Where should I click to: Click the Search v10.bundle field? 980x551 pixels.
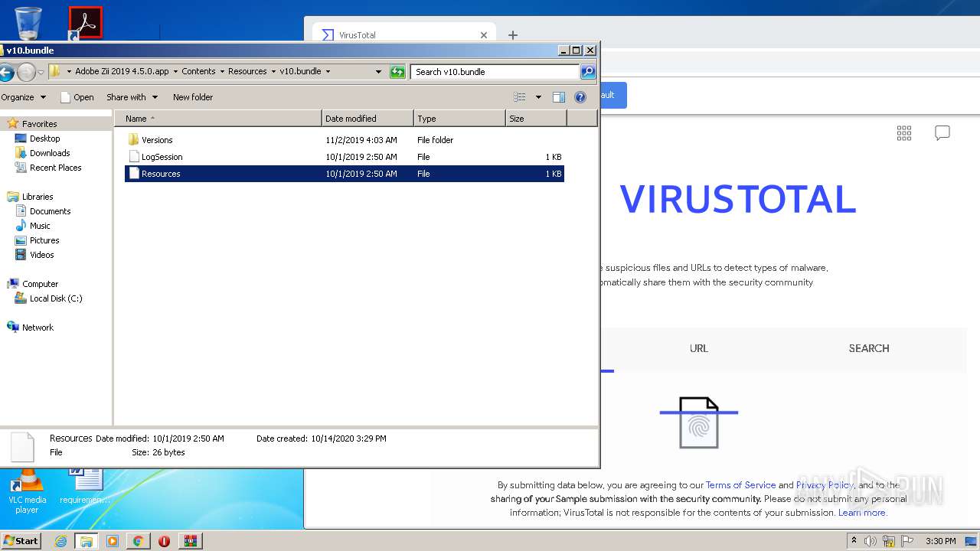click(495, 72)
